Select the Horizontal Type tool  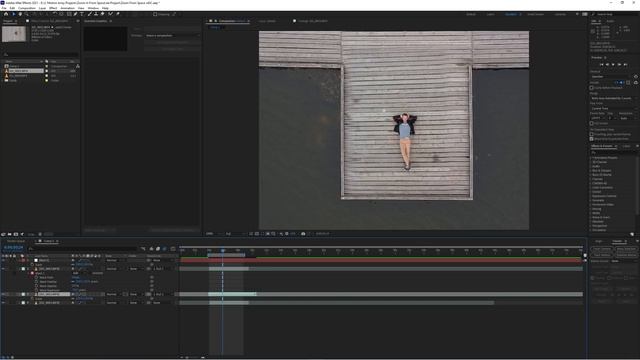point(82,14)
